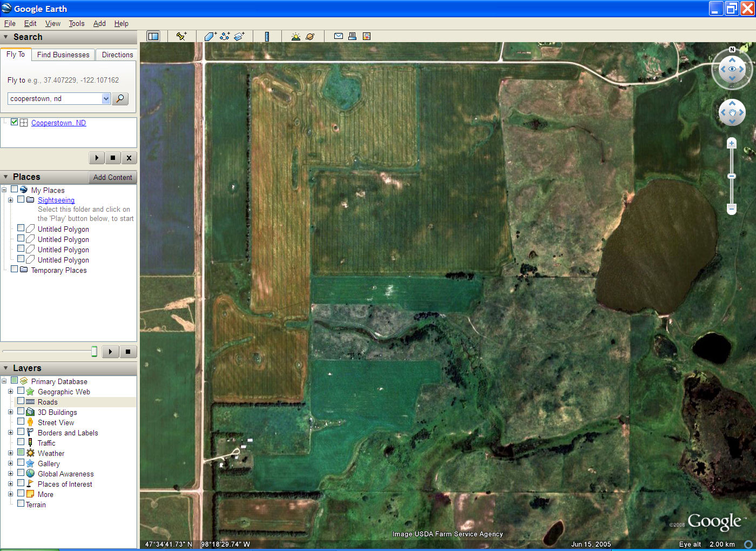Click the Move joystick hand control
This screenshot has height=551, width=756.
(x=732, y=112)
